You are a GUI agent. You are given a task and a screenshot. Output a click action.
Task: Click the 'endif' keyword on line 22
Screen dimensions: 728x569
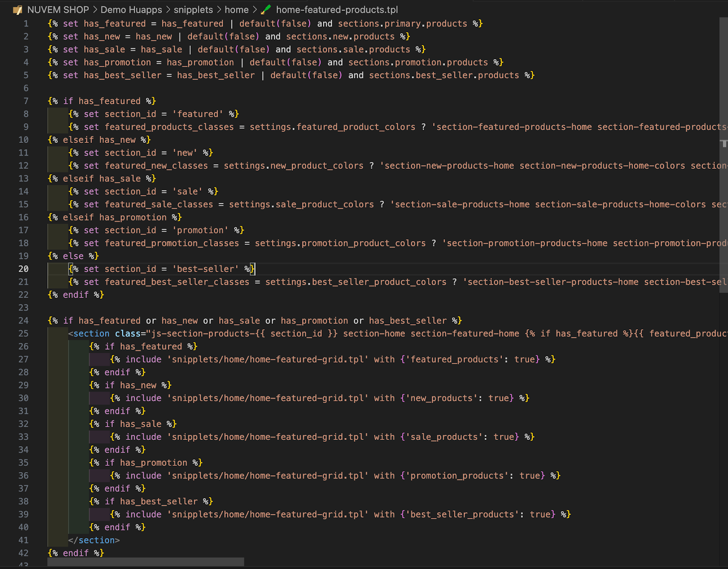(x=76, y=295)
